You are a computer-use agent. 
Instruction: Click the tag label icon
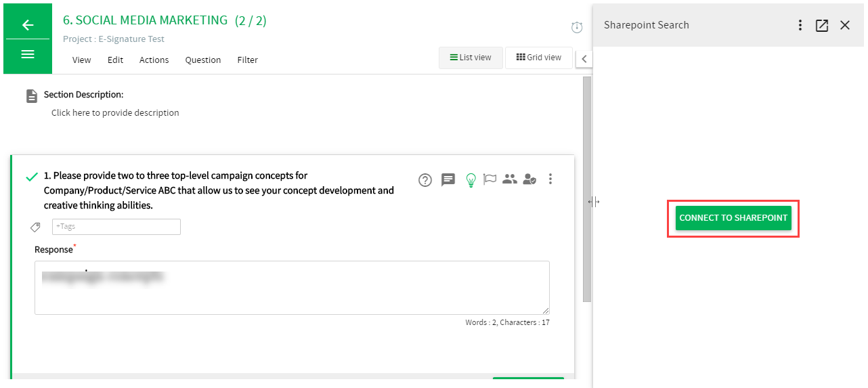click(35, 227)
